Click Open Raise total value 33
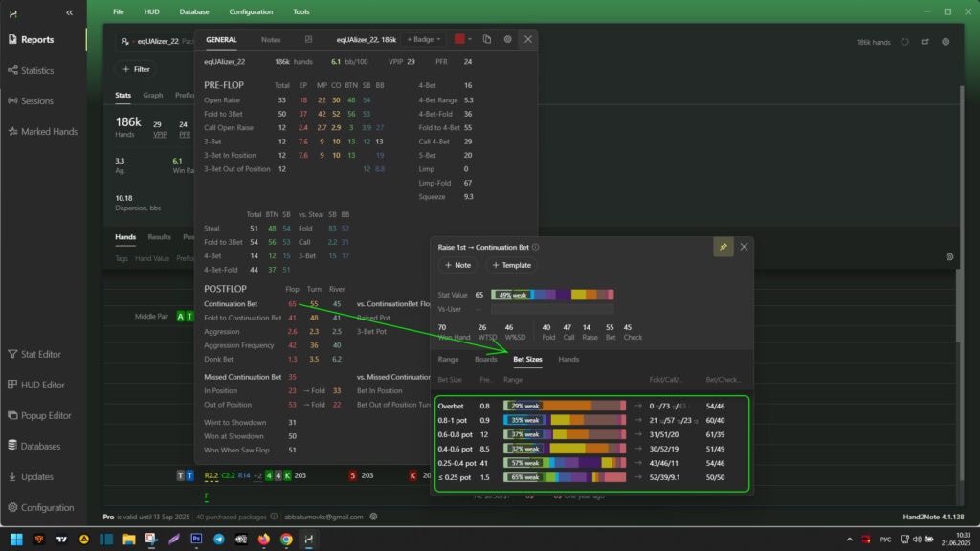The width and height of the screenshot is (980, 551). click(282, 99)
